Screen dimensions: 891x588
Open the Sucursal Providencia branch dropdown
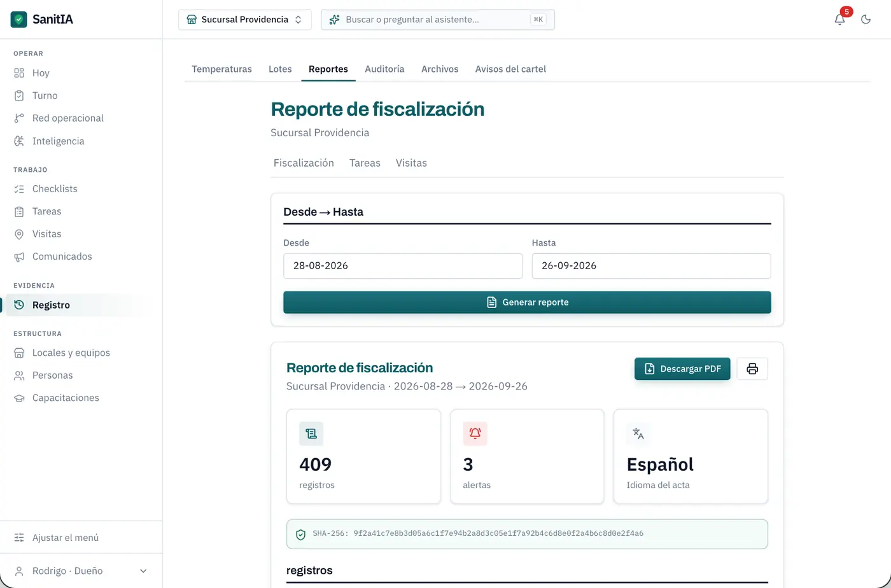pos(245,20)
